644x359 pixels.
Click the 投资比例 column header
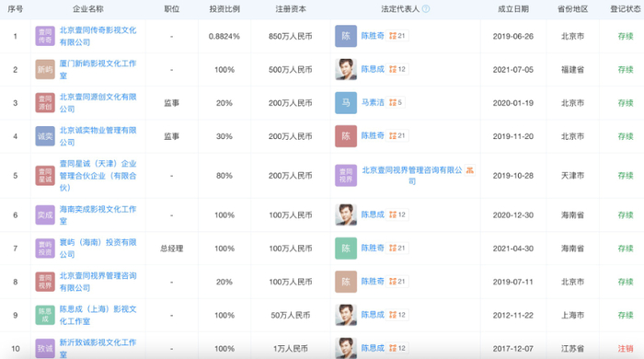point(224,8)
